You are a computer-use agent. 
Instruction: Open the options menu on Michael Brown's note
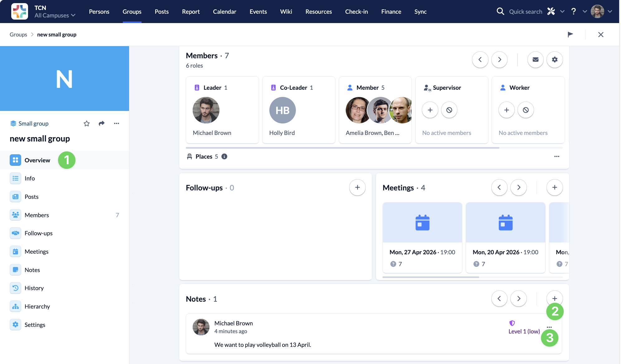tap(549, 327)
